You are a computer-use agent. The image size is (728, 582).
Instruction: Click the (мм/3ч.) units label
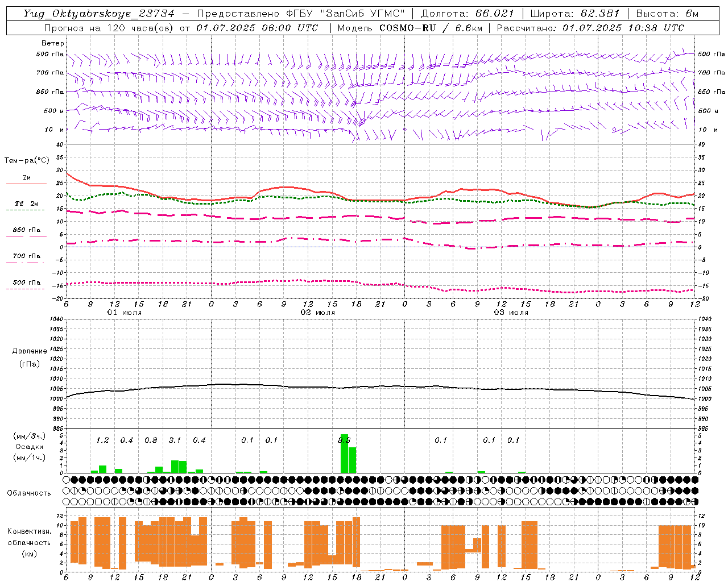tap(29, 436)
